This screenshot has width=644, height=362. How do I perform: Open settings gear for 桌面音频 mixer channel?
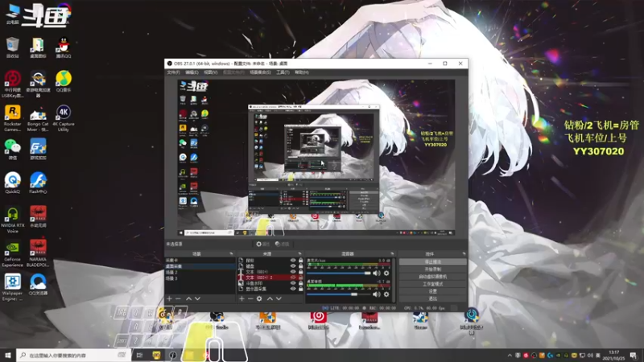(x=386, y=294)
